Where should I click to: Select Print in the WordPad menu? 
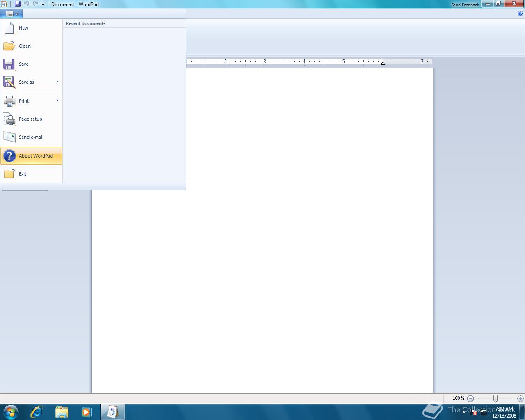tap(27, 101)
